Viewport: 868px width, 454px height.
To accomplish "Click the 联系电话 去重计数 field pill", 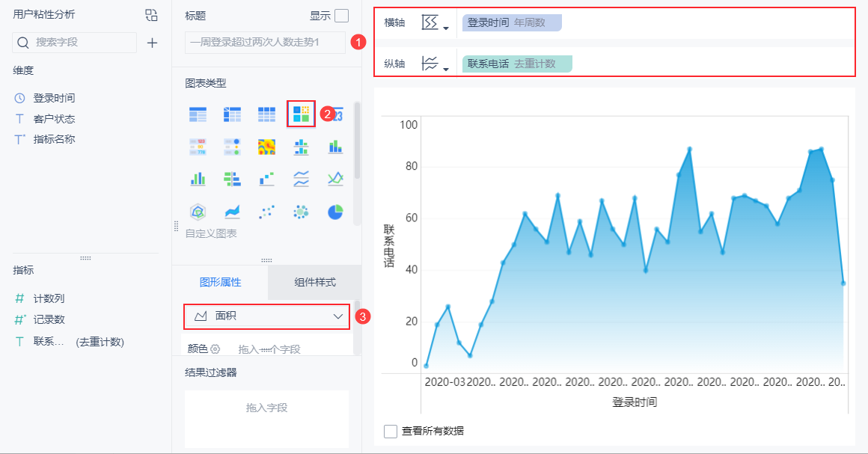I will tap(517, 64).
